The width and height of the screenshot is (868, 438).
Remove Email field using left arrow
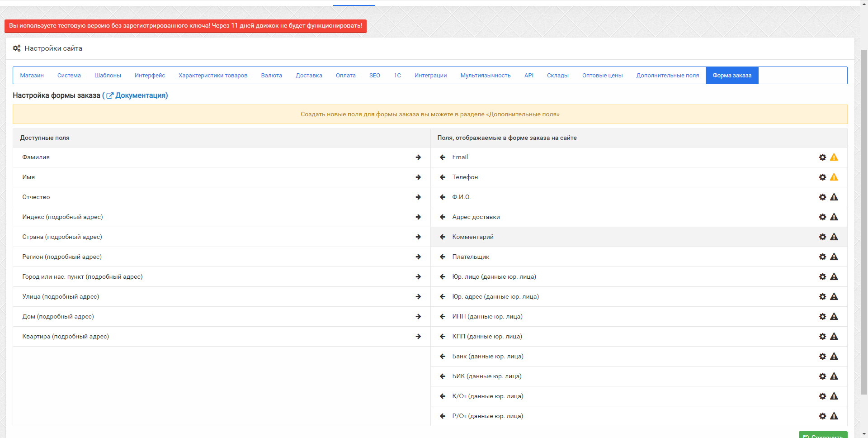(443, 157)
